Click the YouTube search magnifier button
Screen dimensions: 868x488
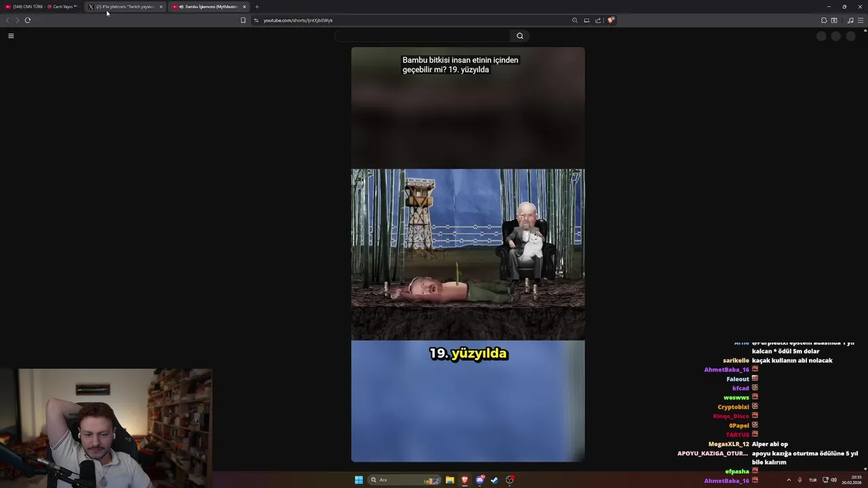click(520, 36)
